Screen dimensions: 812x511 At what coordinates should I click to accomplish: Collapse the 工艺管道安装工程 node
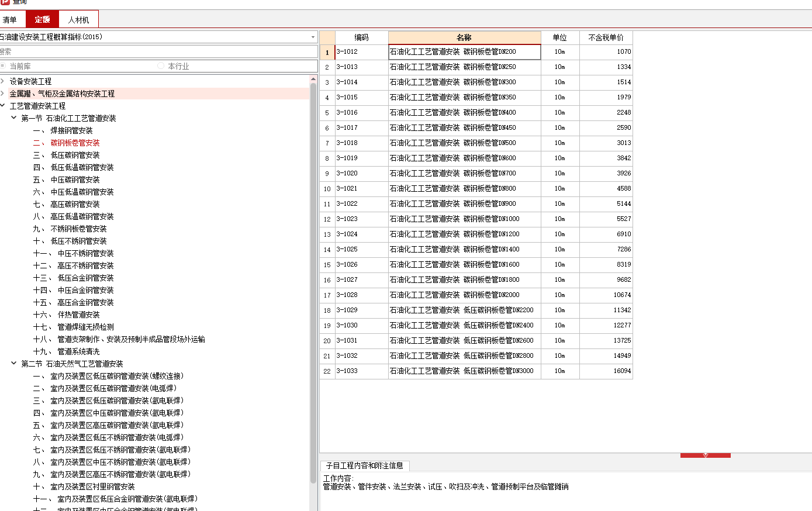(x=3, y=106)
